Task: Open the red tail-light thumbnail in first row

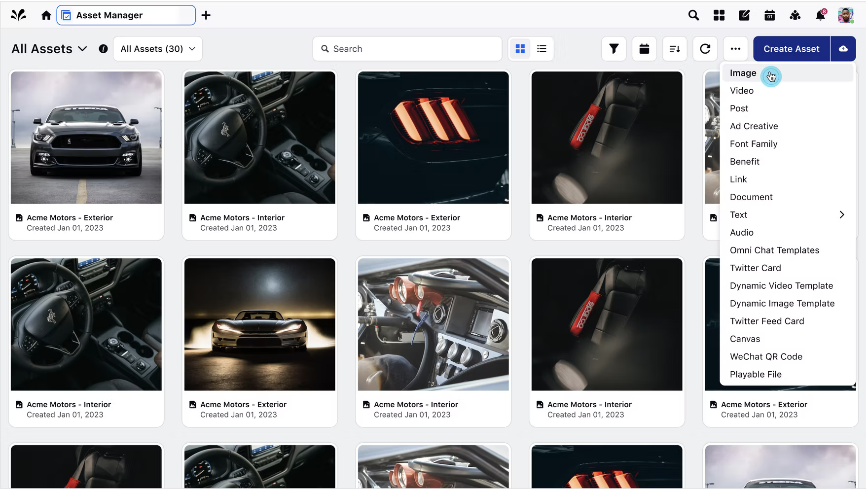Action: pos(434,138)
